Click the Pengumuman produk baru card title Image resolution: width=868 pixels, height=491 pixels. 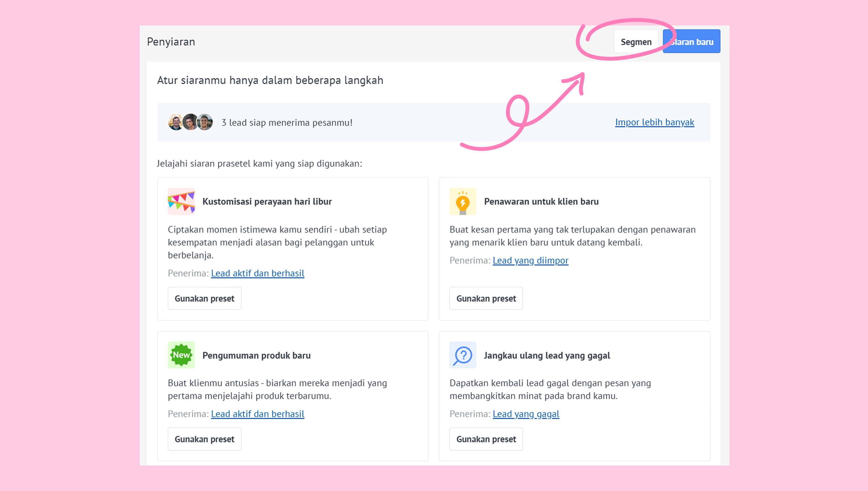(x=257, y=355)
